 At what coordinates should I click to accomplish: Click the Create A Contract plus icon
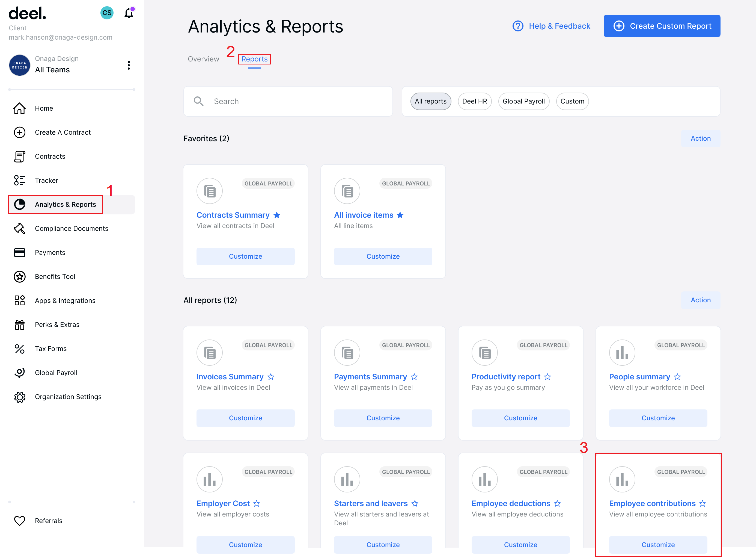coord(20,132)
